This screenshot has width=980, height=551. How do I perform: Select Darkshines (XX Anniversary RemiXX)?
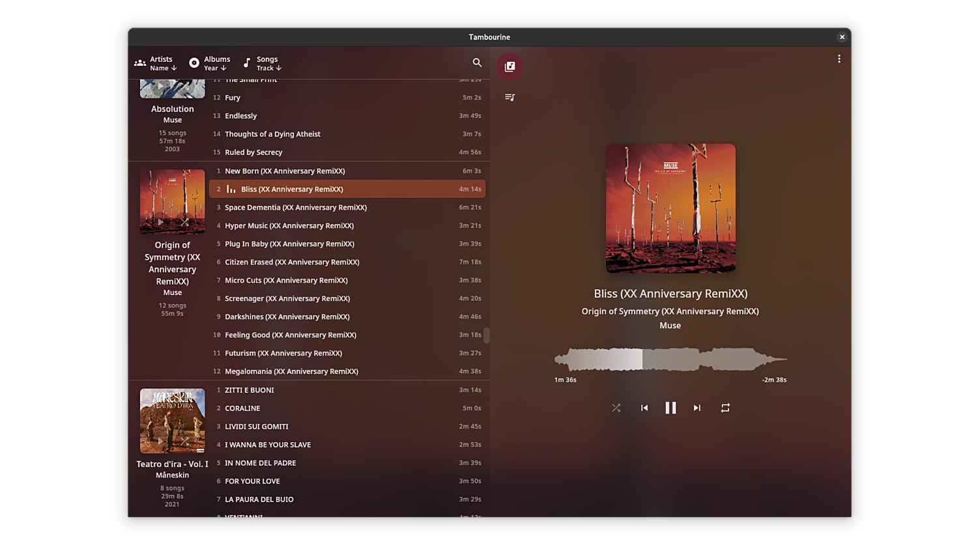tap(347, 317)
